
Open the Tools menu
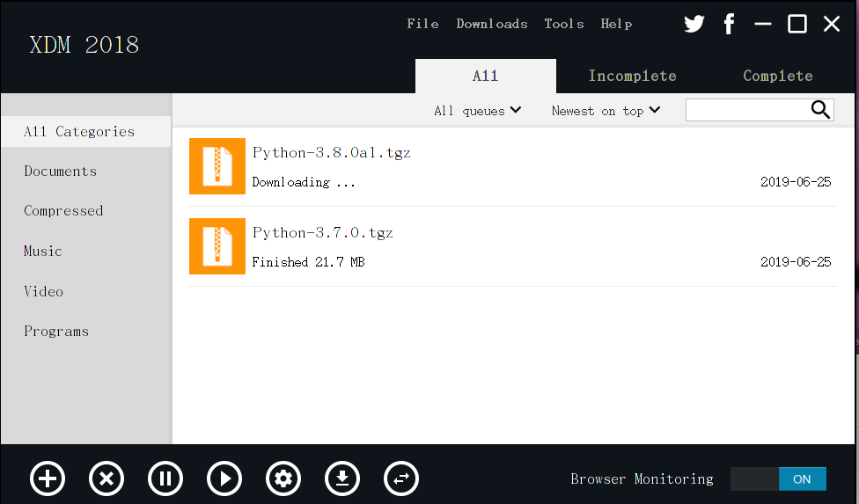[563, 24]
